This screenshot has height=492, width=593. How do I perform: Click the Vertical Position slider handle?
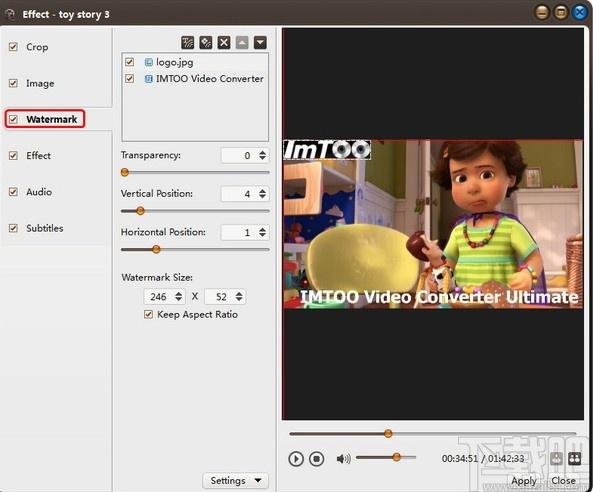pos(140,211)
